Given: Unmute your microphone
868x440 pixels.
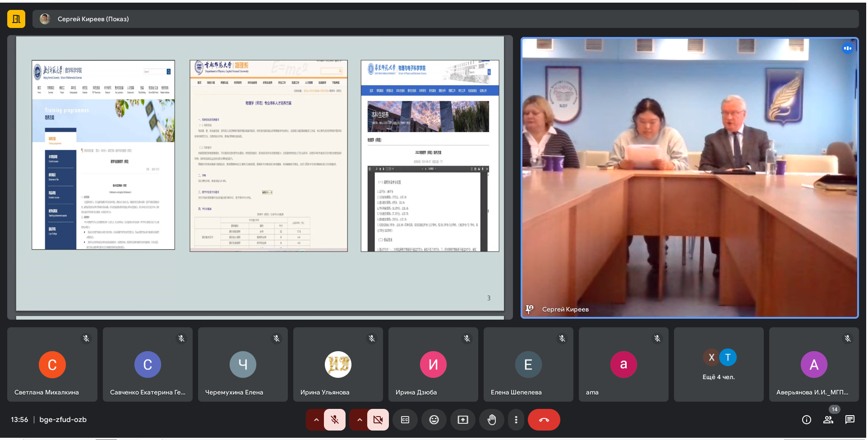Looking at the screenshot, I should tap(334, 420).
